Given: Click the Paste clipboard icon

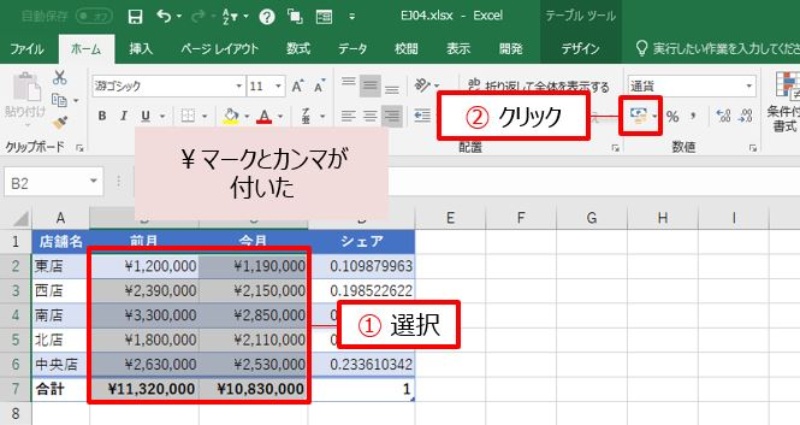Looking at the screenshot, I should (x=26, y=87).
